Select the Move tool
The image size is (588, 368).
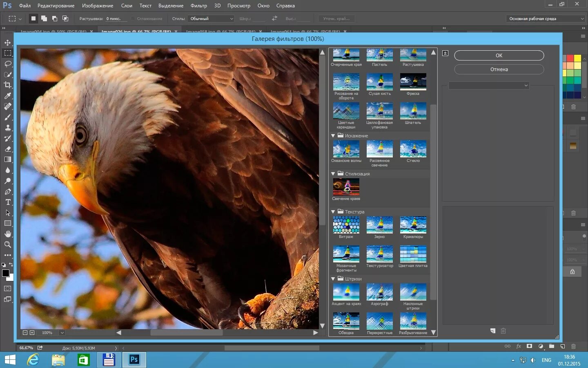point(8,43)
